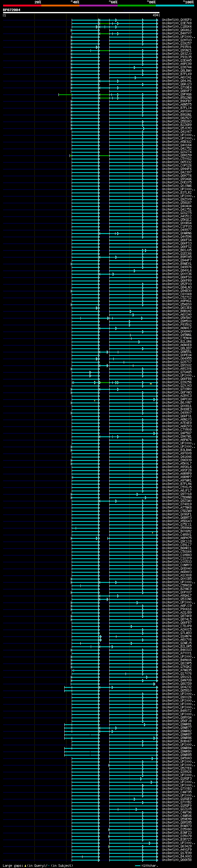The image size is (197, 868).
Task: Select hit UniRef100_O49907
Action: point(177,413)
